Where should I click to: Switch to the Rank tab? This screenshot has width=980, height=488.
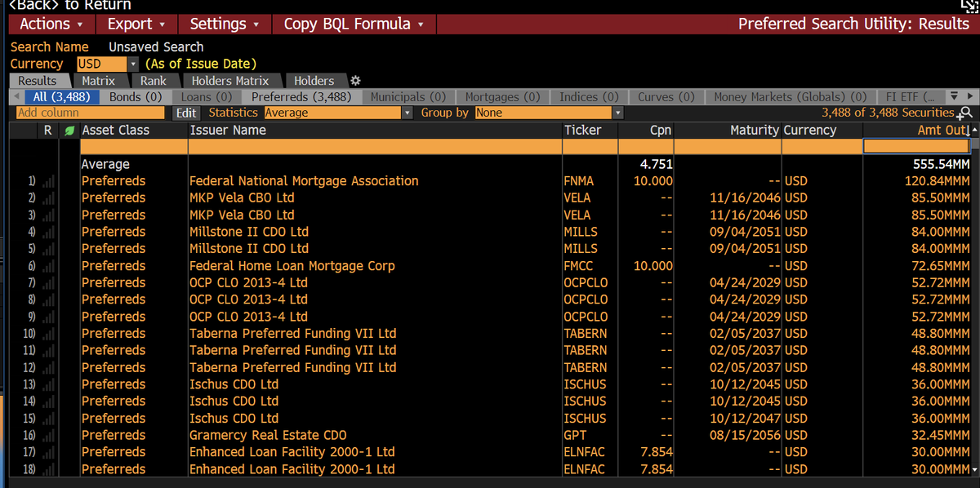coord(153,81)
